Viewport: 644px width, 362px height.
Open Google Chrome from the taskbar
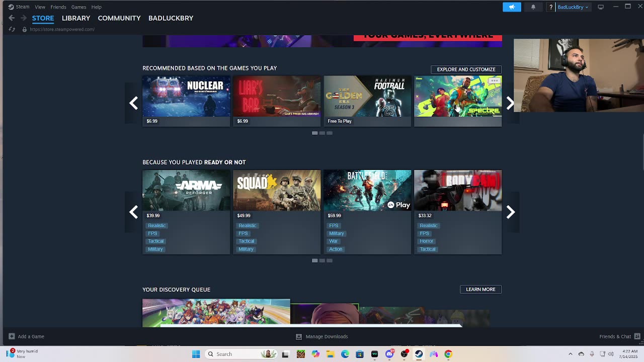click(x=448, y=354)
